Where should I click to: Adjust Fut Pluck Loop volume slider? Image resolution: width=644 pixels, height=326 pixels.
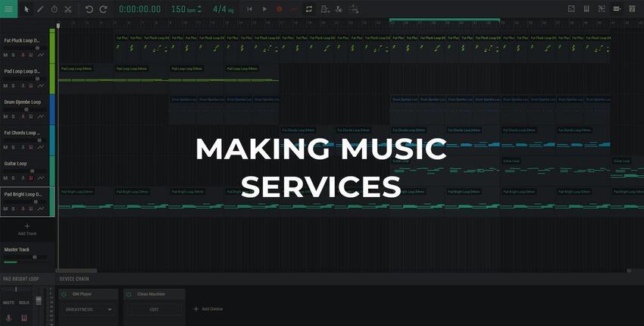pos(25,48)
